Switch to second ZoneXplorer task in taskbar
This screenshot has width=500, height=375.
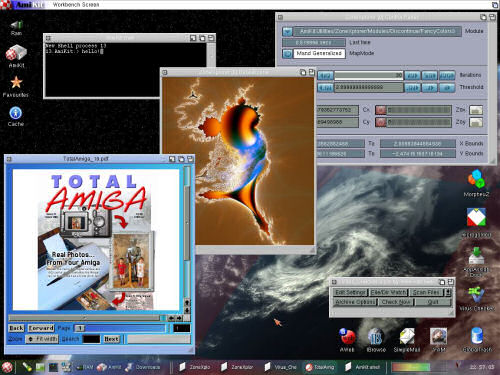pos(237,367)
